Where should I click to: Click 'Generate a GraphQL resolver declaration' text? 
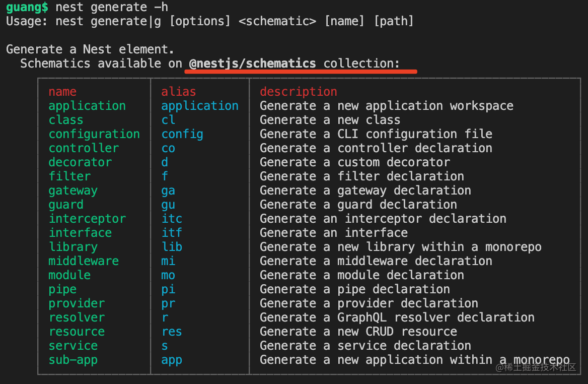[397, 317]
